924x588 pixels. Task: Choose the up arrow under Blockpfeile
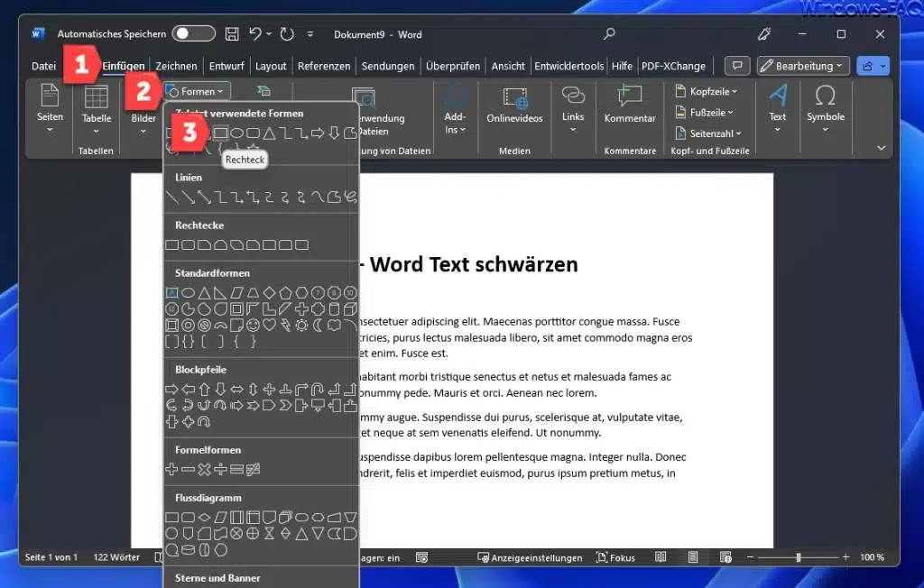click(x=205, y=389)
